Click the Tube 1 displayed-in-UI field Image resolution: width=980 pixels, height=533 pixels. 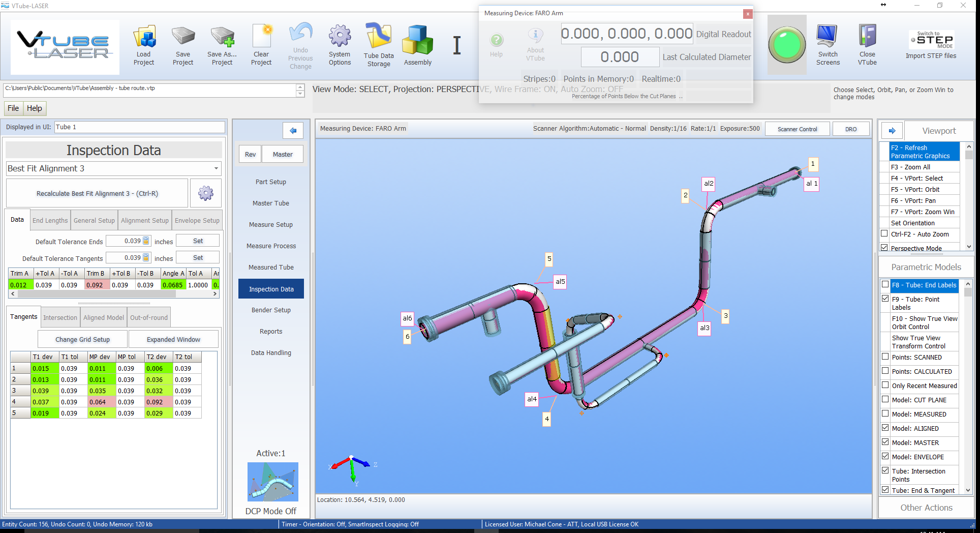click(139, 127)
